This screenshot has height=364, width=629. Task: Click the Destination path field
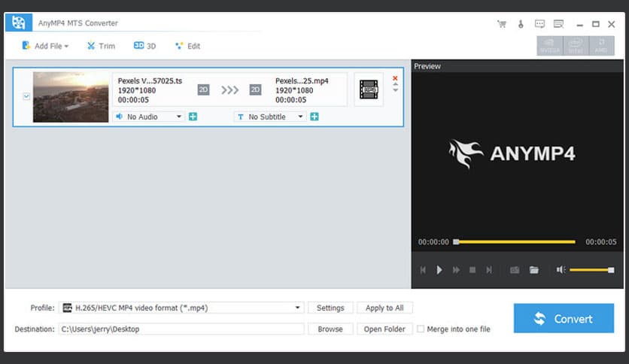click(181, 329)
